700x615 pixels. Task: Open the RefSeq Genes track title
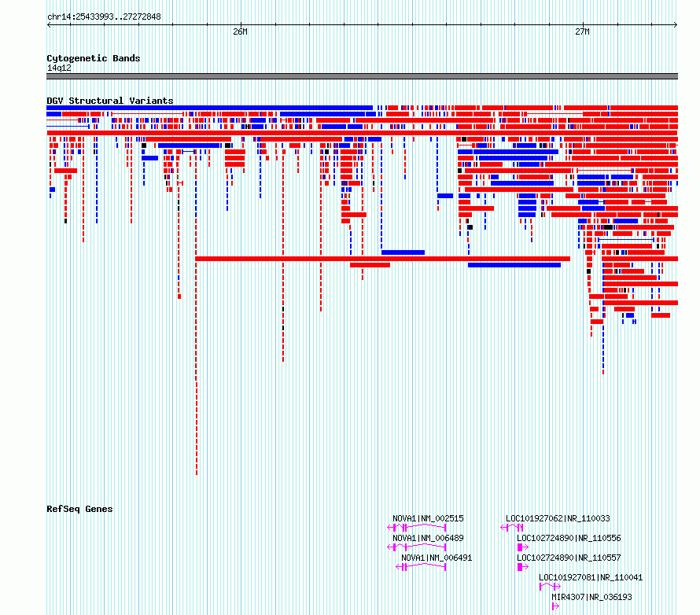tap(79, 509)
